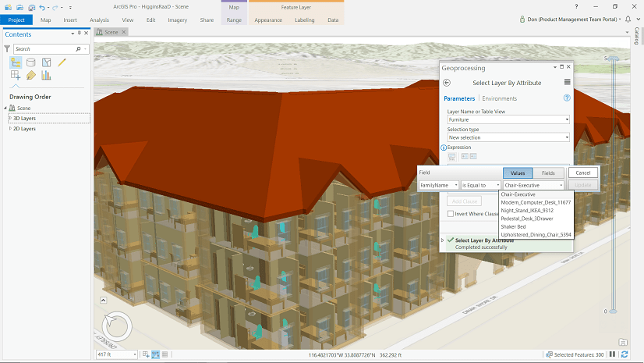The image size is (644, 363).
Task: Click the range slider top handle
Action: pyautogui.click(x=613, y=59)
